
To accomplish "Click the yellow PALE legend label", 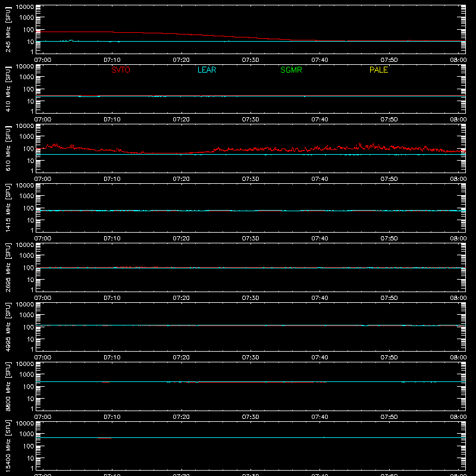I will (x=378, y=70).
